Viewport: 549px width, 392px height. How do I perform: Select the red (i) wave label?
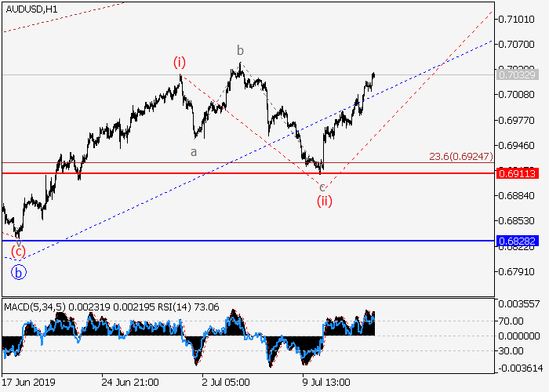[x=180, y=62]
